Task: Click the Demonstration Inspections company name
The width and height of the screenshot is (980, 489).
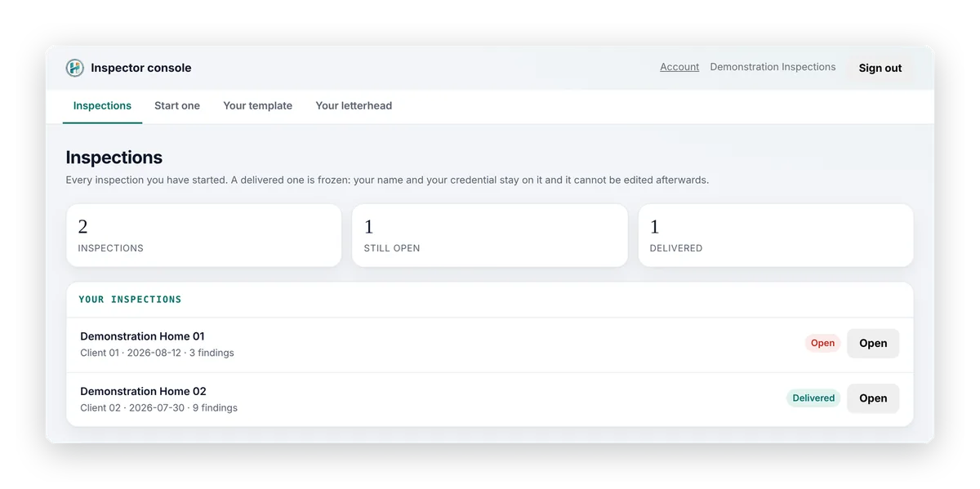Action: 773,67
